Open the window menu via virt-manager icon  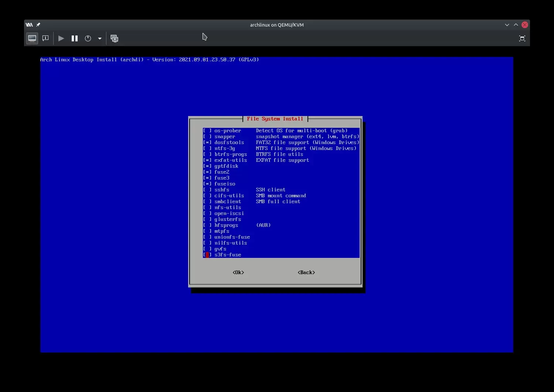[x=29, y=25]
